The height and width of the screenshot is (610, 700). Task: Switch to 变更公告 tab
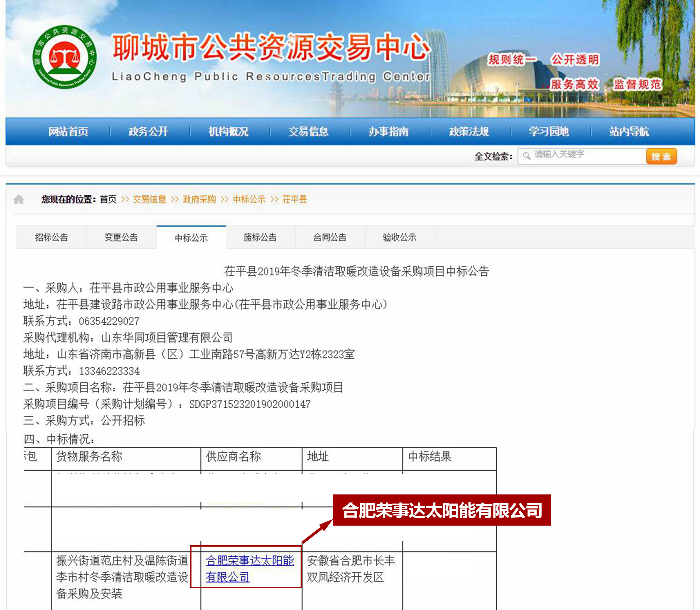tap(121, 237)
